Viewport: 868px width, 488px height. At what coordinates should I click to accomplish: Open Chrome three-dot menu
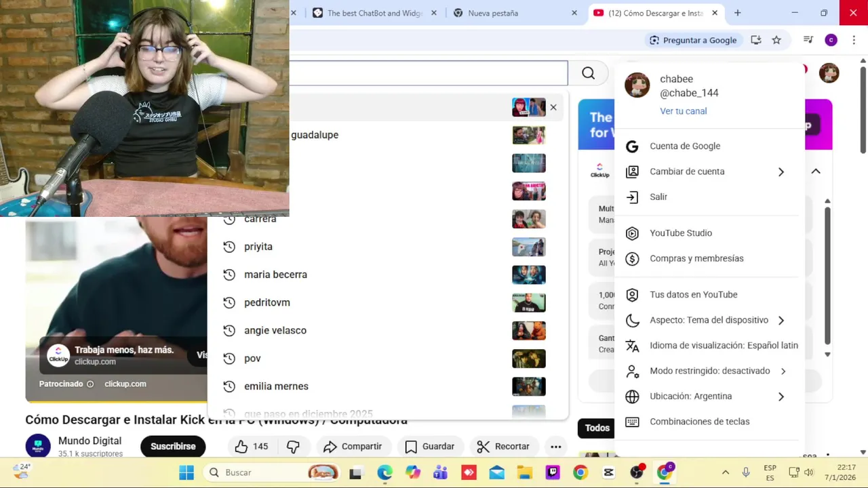854,40
